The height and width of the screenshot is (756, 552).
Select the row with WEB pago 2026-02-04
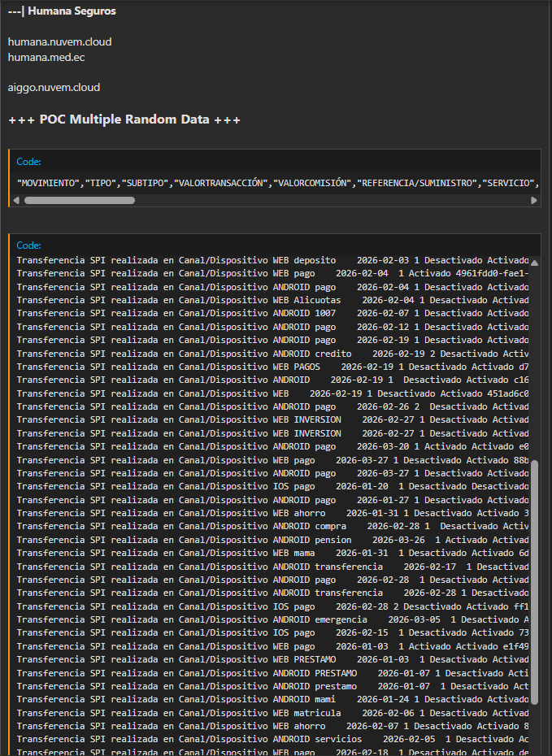(x=273, y=273)
